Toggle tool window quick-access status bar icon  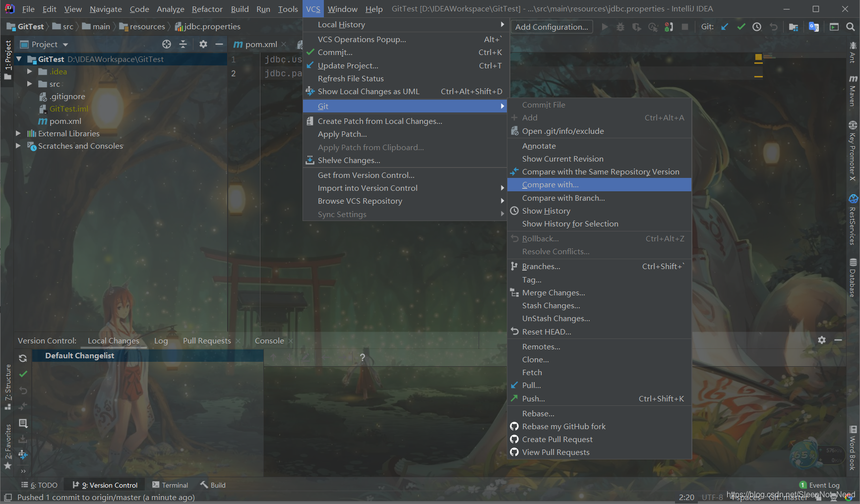(7, 497)
